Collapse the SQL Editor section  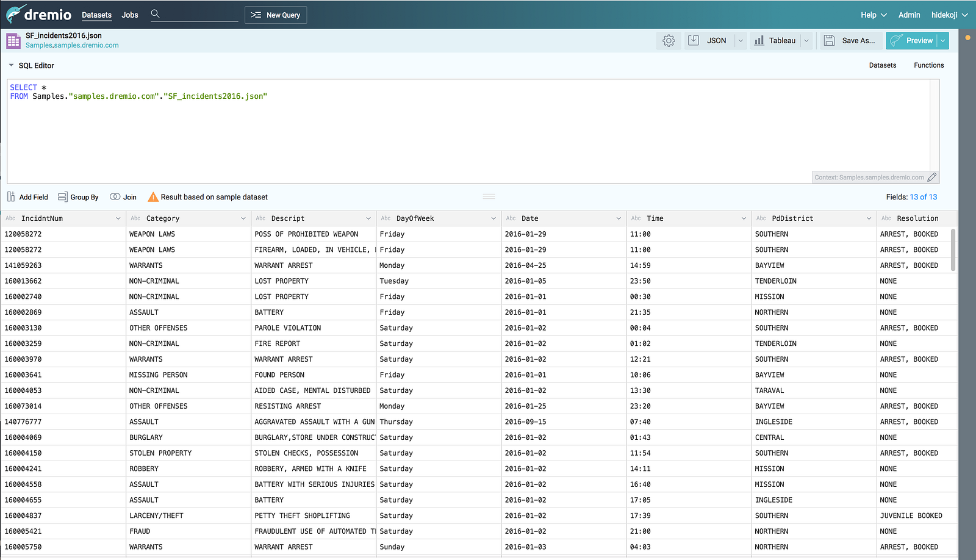coord(11,65)
